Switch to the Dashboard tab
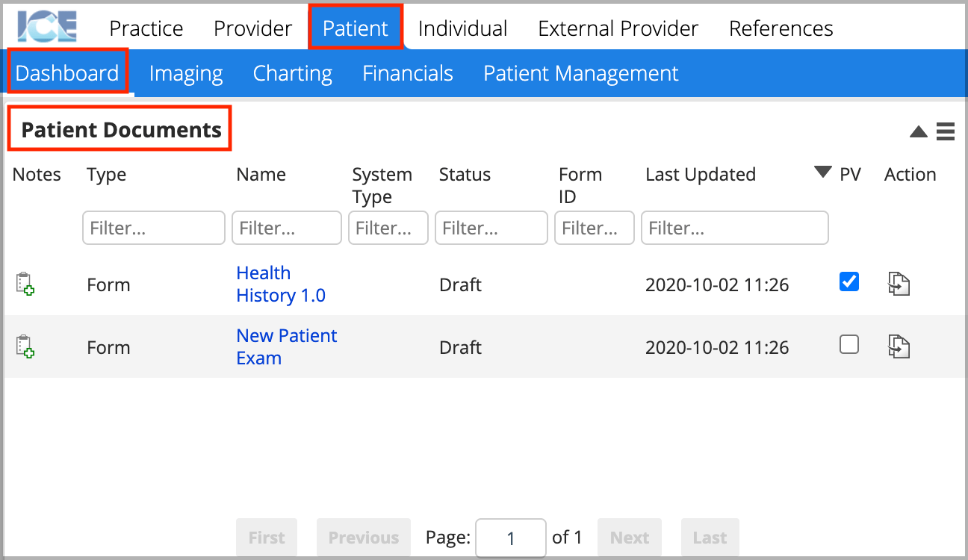 [x=67, y=72]
